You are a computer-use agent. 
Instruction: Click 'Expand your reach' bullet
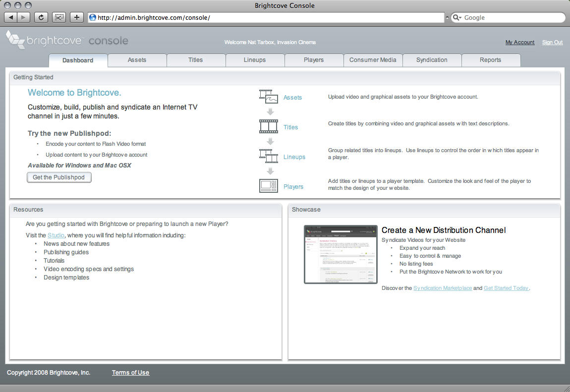point(422,248)
